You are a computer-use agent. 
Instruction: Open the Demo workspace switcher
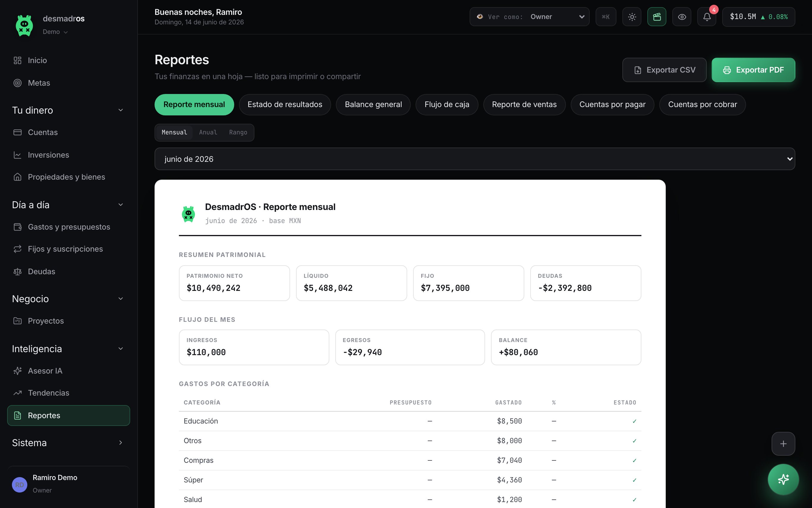coord(55,32)
